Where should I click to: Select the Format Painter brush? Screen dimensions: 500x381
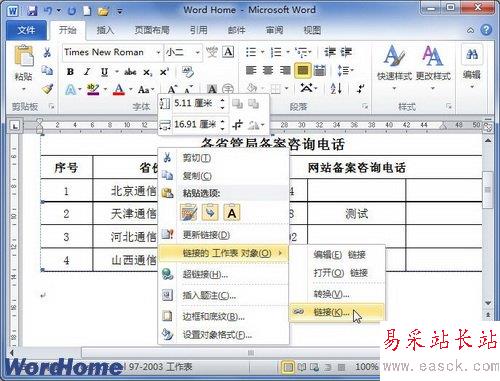[47, 89]
